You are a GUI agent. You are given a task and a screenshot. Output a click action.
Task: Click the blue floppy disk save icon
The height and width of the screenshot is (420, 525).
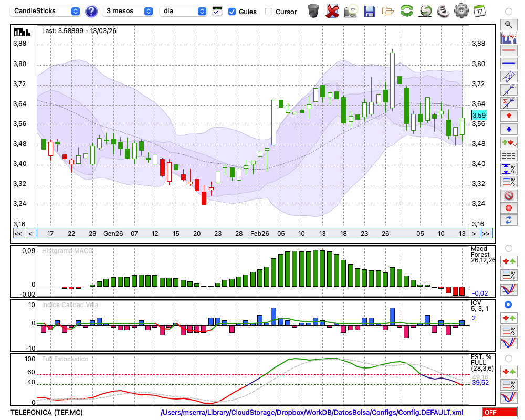370,11
